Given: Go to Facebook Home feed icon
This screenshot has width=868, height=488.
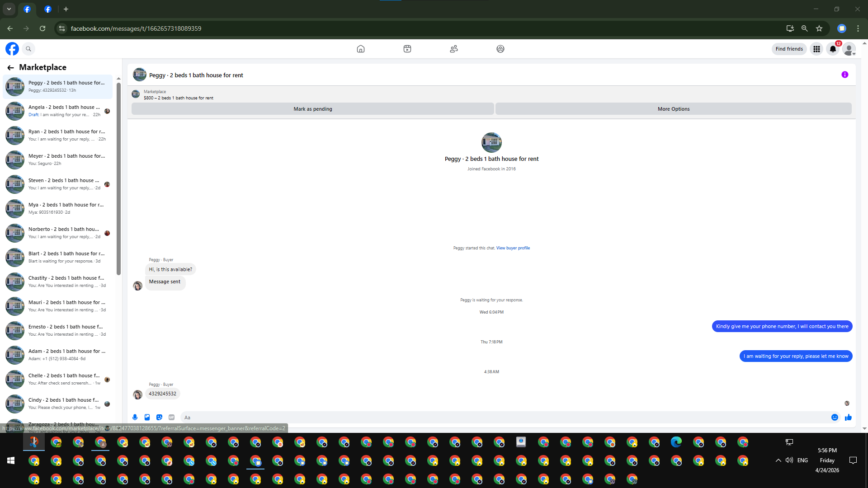Looking at the screenshot, I should pos(360,49).
